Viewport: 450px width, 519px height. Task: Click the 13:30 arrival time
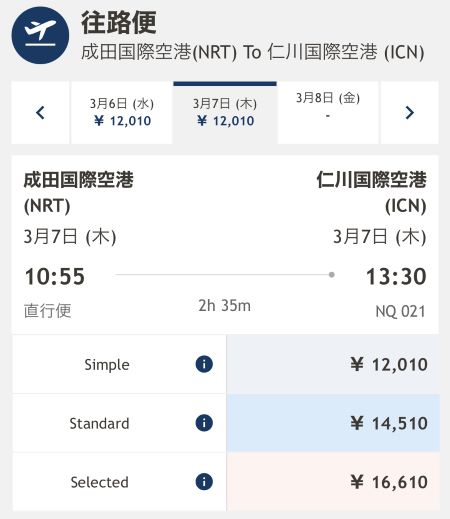click(x=396, y=276)
